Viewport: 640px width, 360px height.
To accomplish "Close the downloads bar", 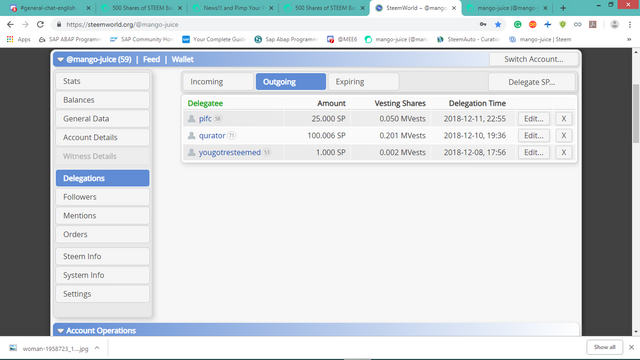I will coord(631,347).
